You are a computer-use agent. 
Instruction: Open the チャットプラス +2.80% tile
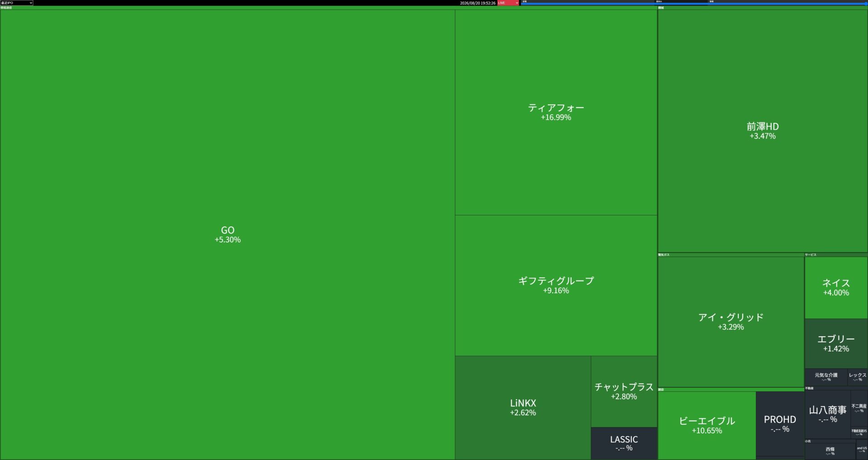(x=624, y=391)
